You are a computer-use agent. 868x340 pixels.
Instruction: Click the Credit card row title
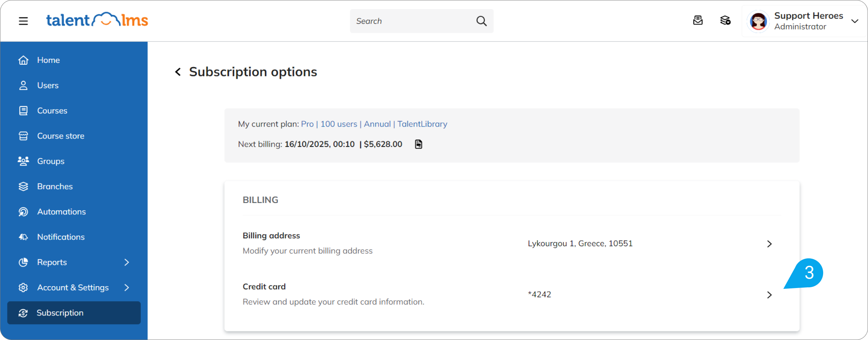click(264, 287)
